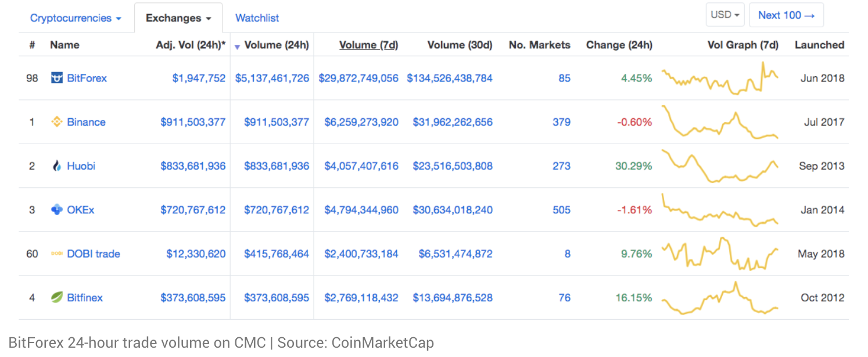
Task: View Huobi 7-day volume graph
Action: (720, 166)
